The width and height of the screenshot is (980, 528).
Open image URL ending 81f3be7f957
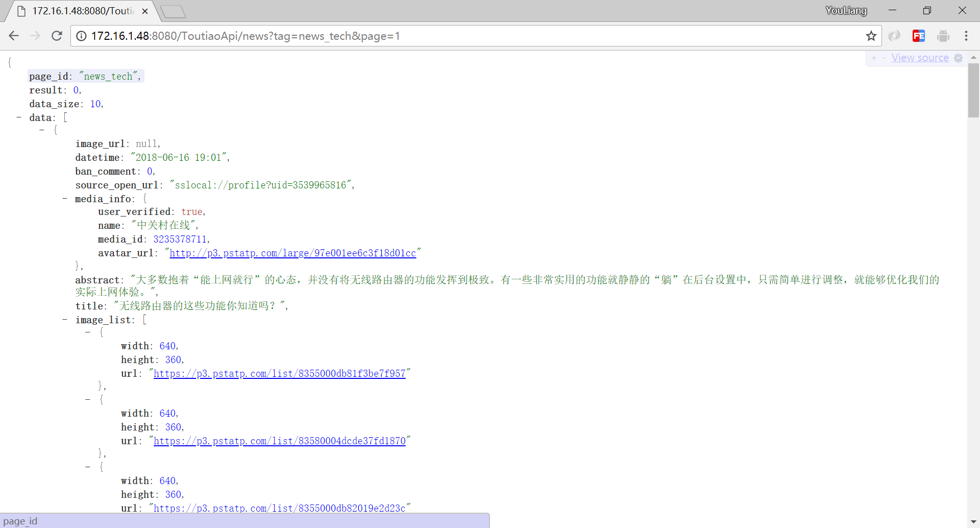(279, 374)
